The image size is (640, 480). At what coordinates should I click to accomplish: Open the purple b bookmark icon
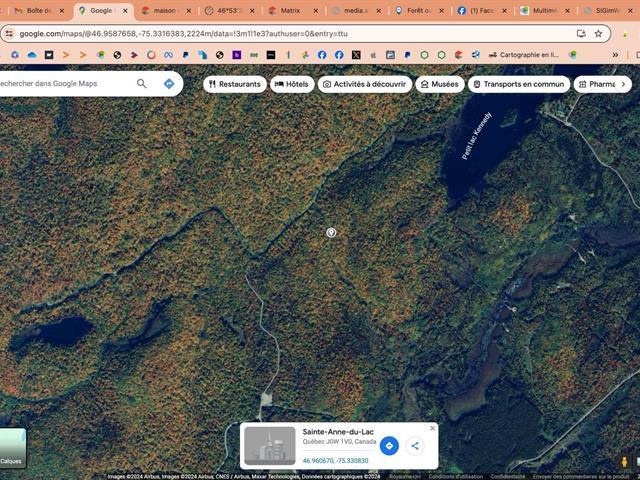click(x=237, y=55)
